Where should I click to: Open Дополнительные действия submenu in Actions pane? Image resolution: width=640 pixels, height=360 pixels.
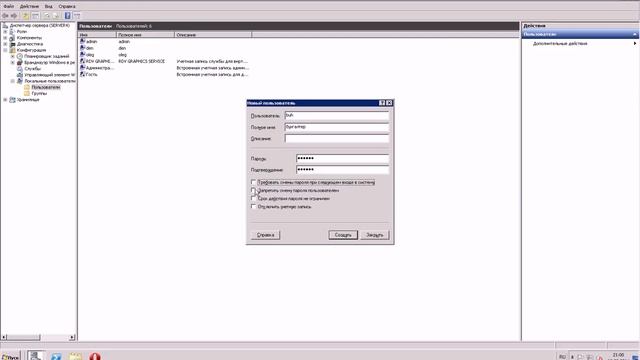click(560, 43)
